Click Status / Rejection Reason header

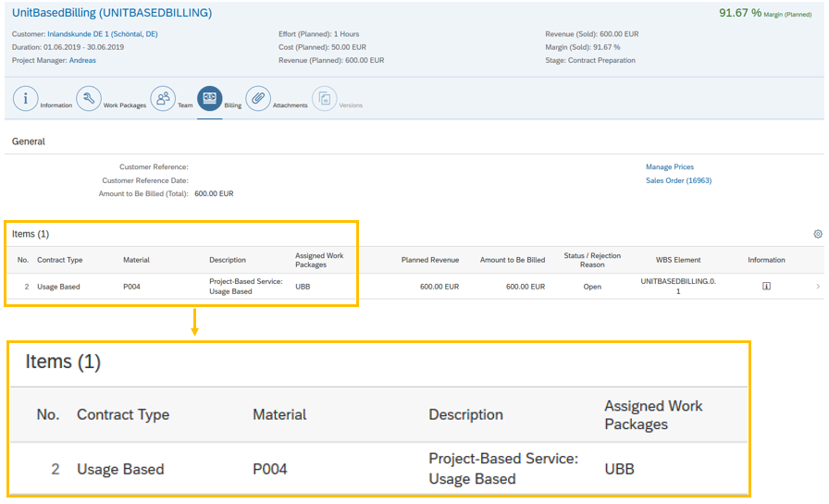pos(592,260)
